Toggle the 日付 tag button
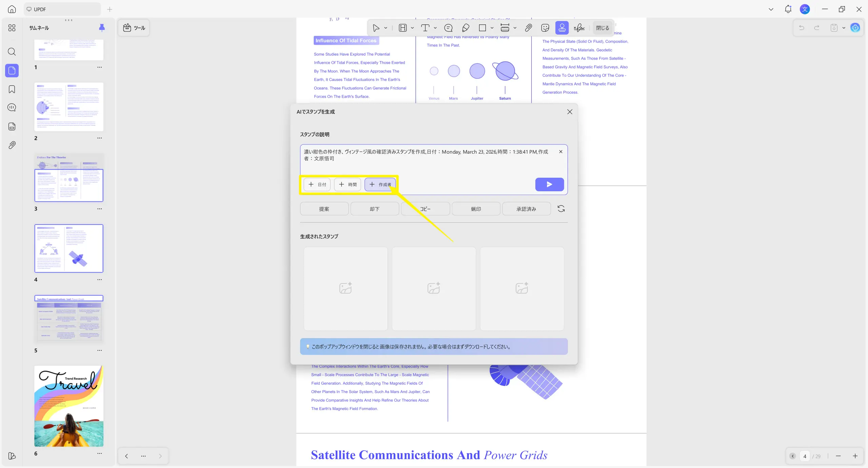The height and width of the screenshot is (468, 868). tap(317, 184)
